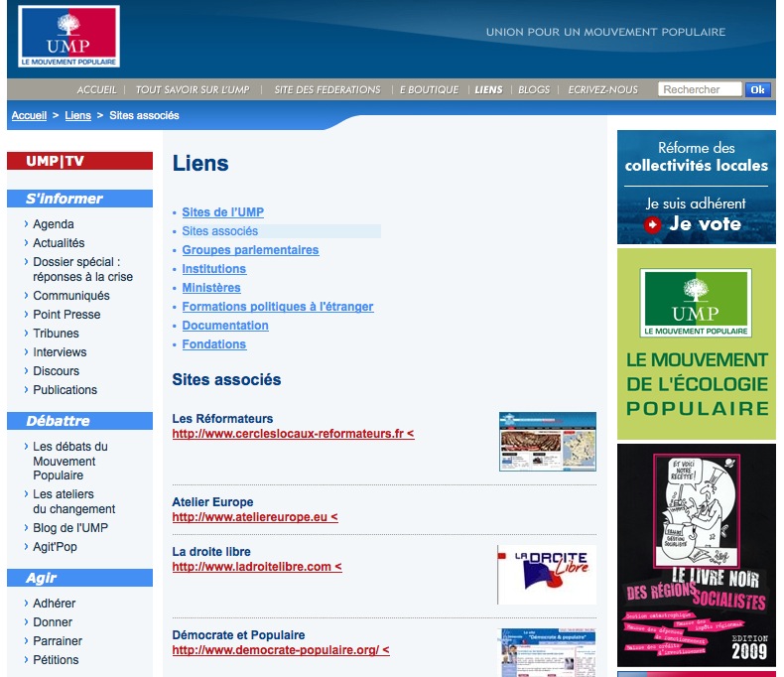
Task: Open Les débats du Mouvement Populaire
Action: (x=70, y=461)
